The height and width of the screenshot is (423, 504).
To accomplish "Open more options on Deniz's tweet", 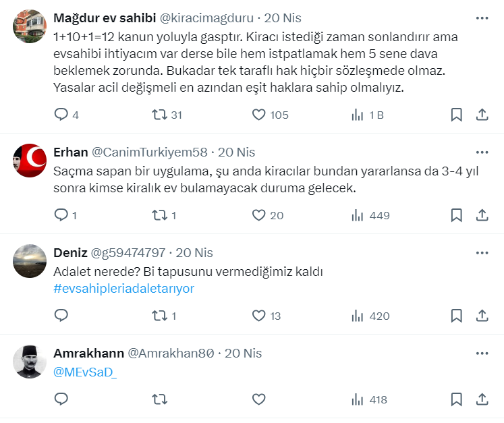I will [482, 253].
